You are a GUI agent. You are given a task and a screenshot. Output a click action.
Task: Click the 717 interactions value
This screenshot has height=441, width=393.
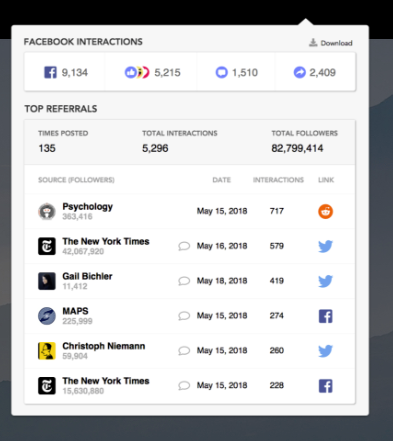coord(277,211)
